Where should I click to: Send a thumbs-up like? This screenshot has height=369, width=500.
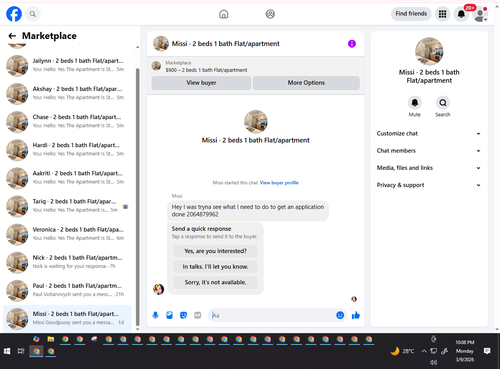[356, 315]
